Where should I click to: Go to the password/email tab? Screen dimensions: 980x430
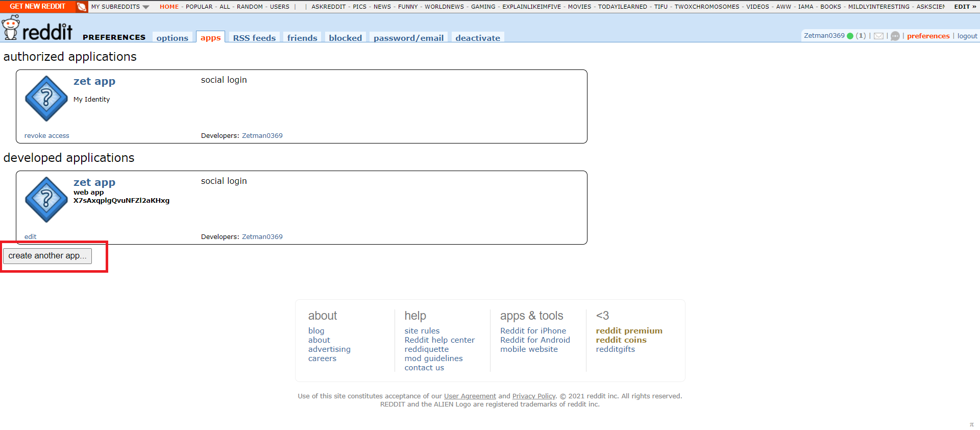408,38
